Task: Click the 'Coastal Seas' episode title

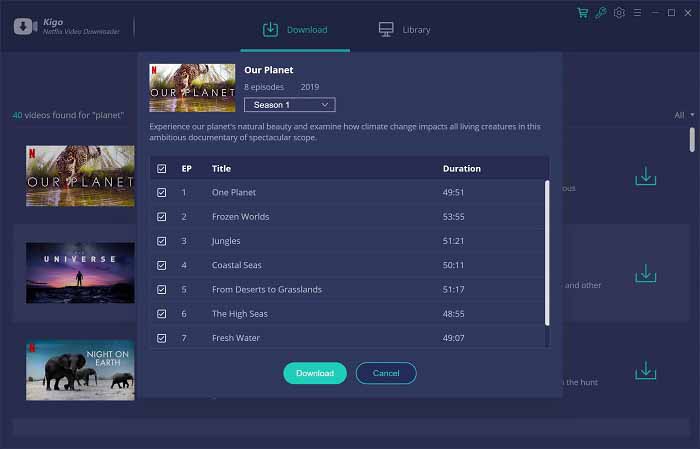Action: (x=237, y=265)
